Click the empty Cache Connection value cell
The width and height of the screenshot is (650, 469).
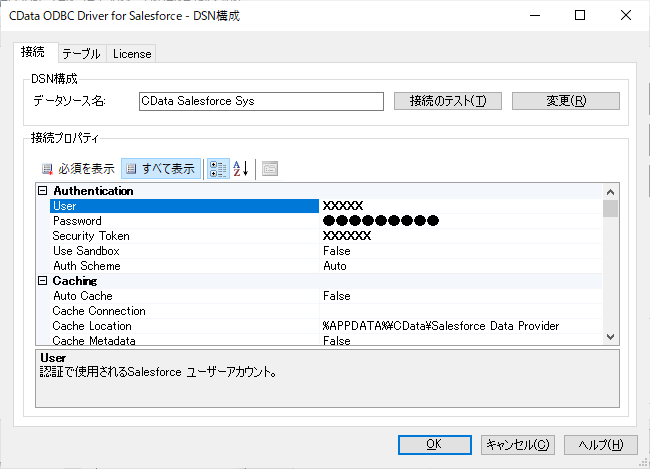(461, 311)
